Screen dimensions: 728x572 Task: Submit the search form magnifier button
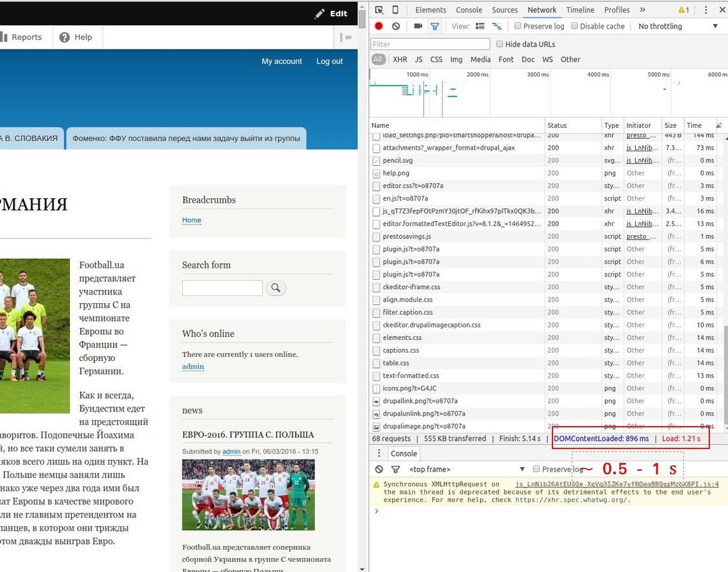(276, 288)
